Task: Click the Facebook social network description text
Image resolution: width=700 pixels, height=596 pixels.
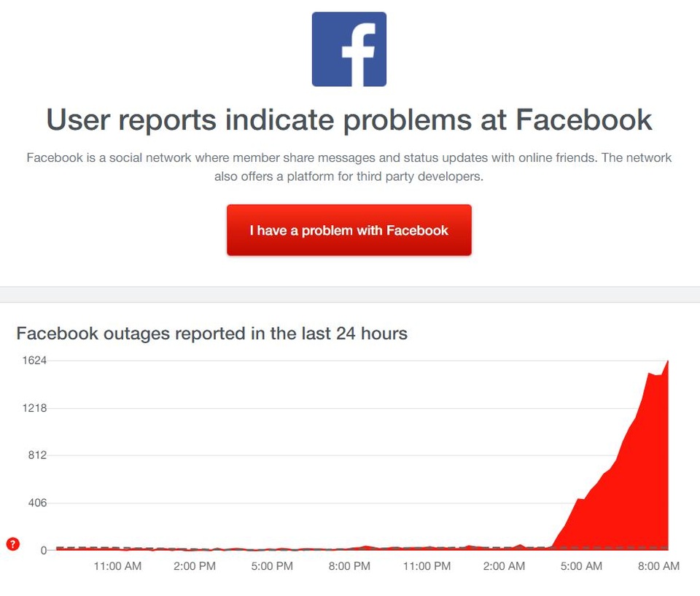Action: [x=349, y=167]
